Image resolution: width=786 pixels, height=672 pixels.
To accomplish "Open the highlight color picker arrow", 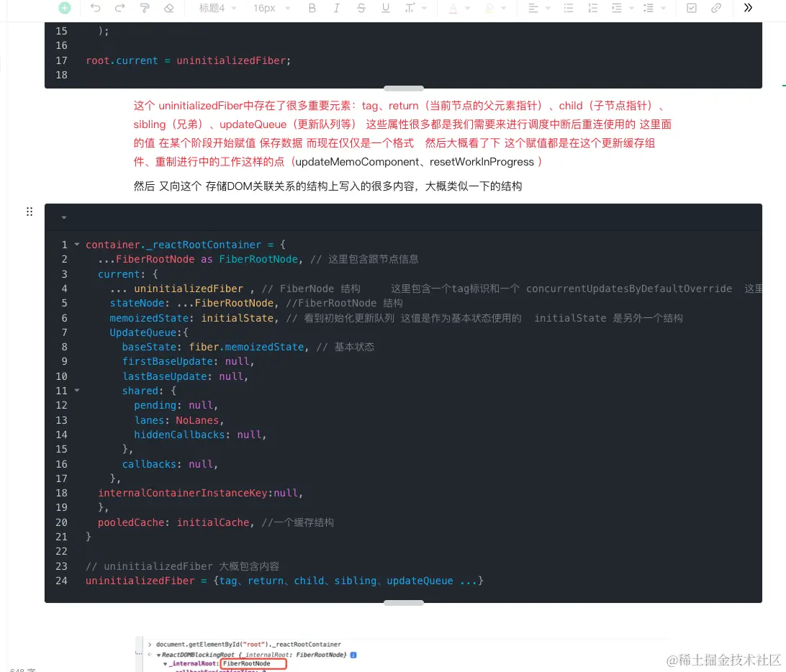I will [x=504, y=8].
